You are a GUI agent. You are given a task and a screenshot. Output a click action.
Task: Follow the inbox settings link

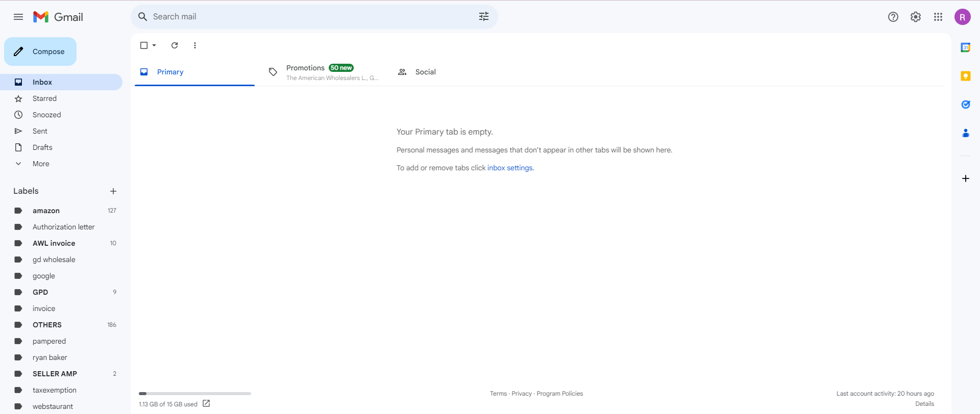coord(509,168)
